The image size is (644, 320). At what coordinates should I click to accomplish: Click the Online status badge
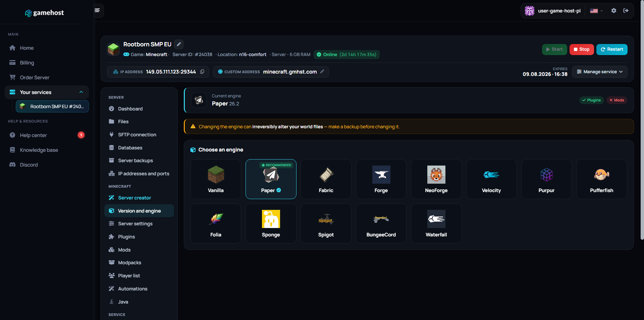pos(346,54)
